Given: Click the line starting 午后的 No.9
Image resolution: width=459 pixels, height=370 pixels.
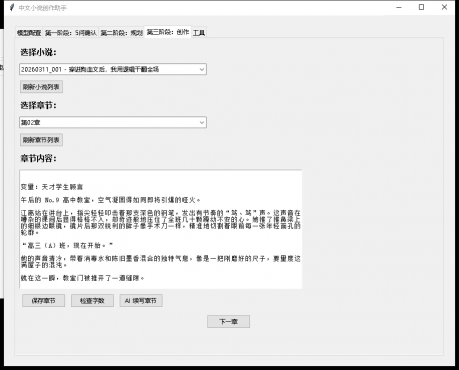Looking at the screenshot, I should [111, 200].
